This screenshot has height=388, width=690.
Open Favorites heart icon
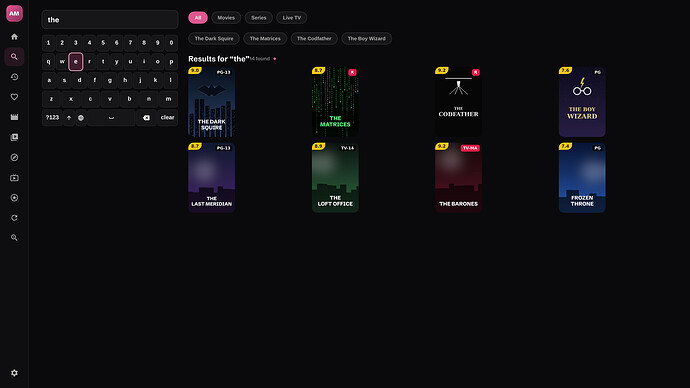pos(14,97)
